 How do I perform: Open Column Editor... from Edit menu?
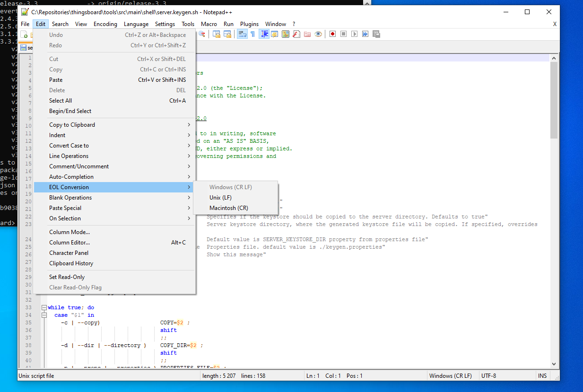(114, 243)
